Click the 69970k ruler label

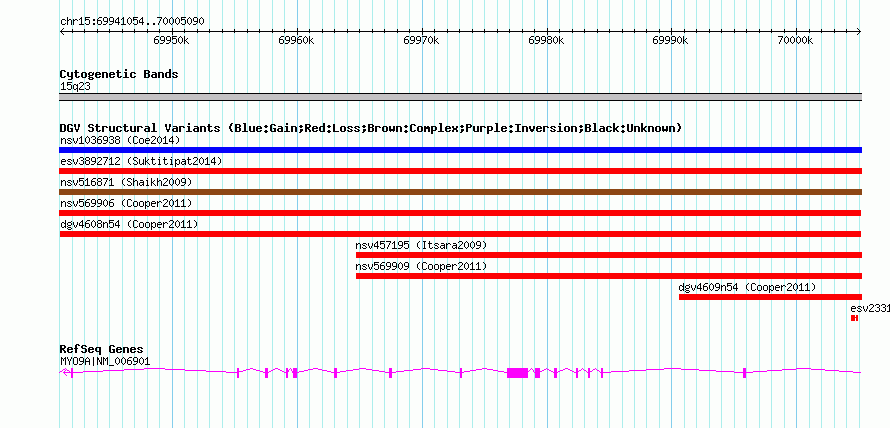click(x=421, y=41)
